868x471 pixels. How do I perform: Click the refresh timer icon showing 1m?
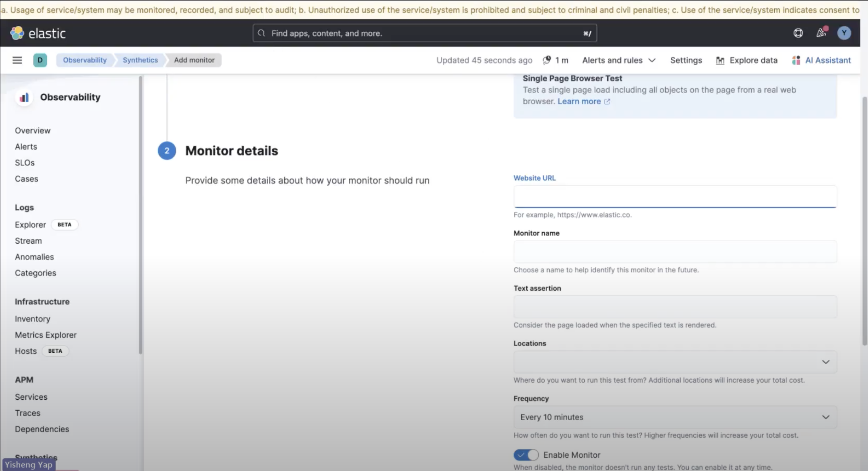click(x=546, y=60)
